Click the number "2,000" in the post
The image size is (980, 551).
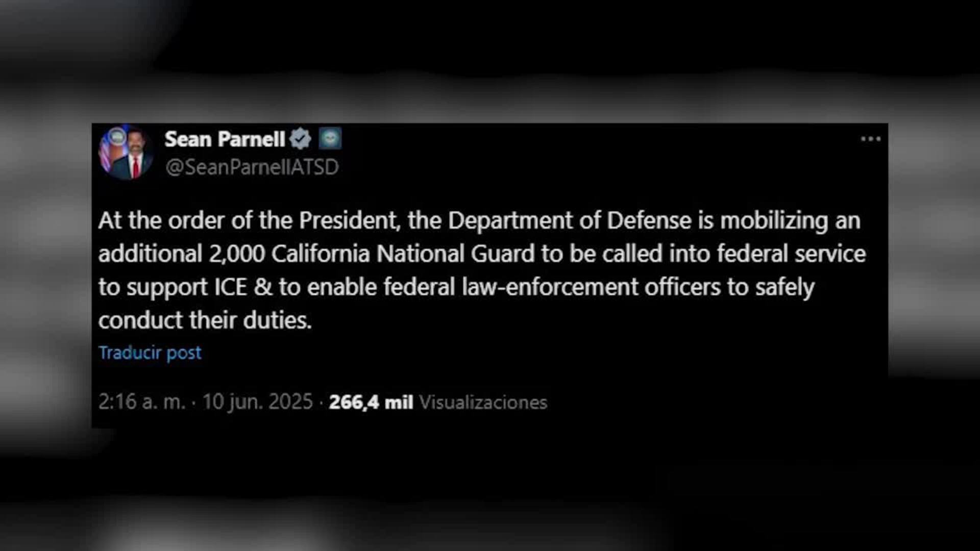[237, 254]
